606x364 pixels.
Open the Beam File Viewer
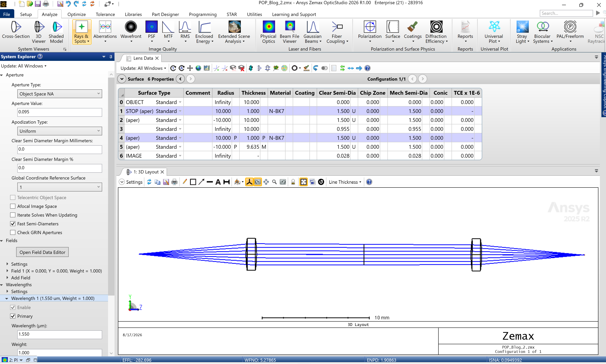[x=289, y=32]
